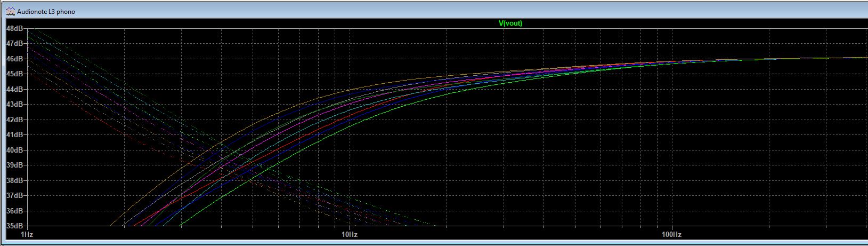The width and height of the screenshot is (868, 246).
Task: Select the 47dB tick on the vertical axis
Action: [x=14, y=43]
